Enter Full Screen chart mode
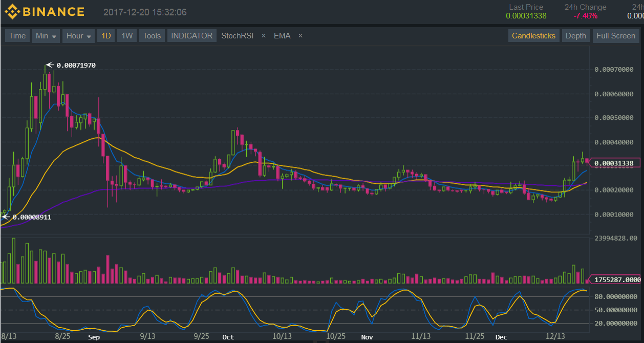This screenshot has width=644, height=343. pos(615,36)
